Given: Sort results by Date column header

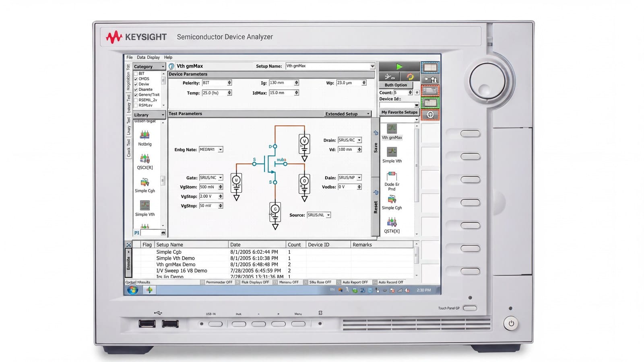Looking at the screenshot, I should (x=257, y=245).
